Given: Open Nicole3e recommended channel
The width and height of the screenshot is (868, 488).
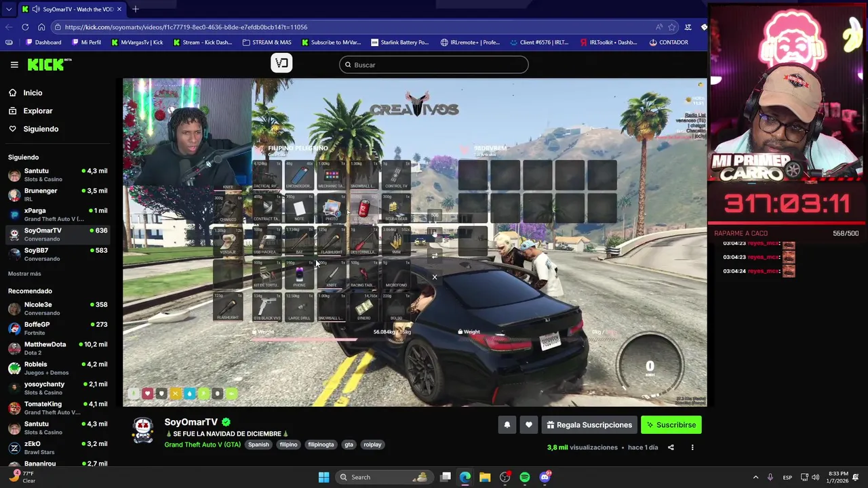Looking at the screenshot, I should point(58,308).
